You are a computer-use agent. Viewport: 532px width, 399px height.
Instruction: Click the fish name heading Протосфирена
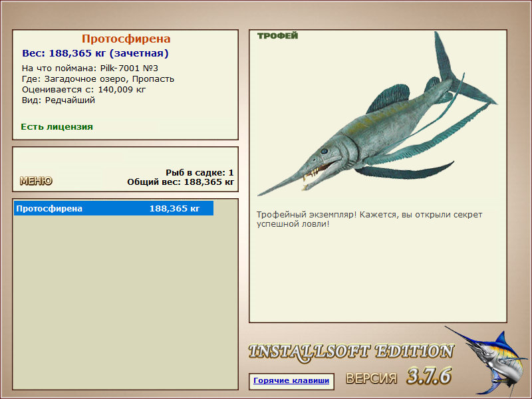click(126, 39)
